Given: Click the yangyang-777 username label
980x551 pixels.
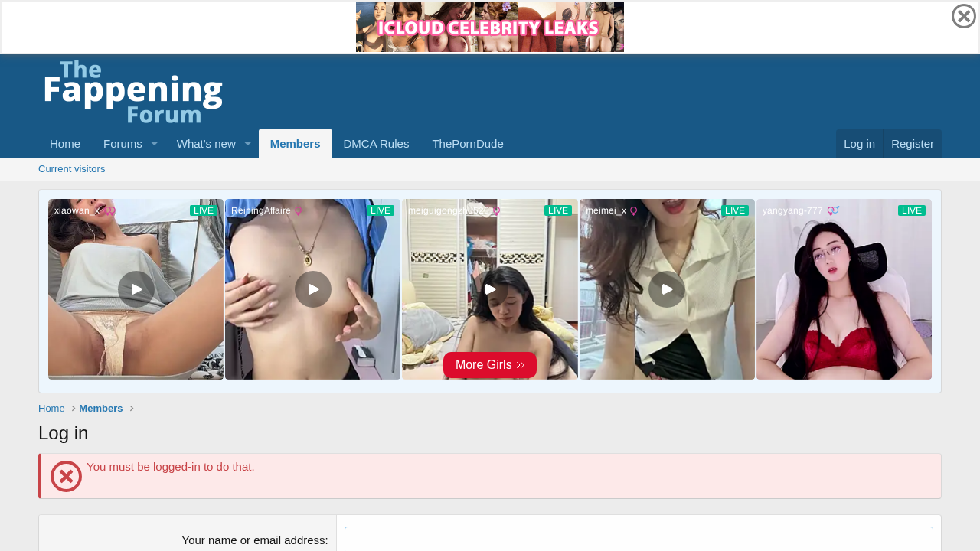Looking at the screenshot, I should [792, 210].
